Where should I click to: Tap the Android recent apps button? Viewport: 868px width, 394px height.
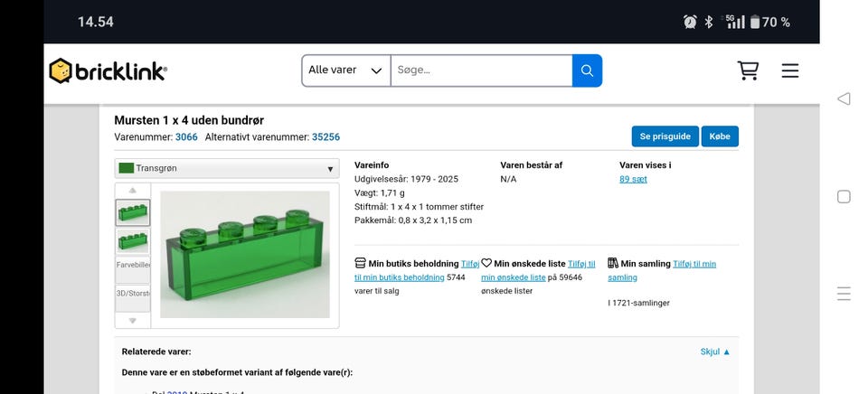(x=844, y=294)
